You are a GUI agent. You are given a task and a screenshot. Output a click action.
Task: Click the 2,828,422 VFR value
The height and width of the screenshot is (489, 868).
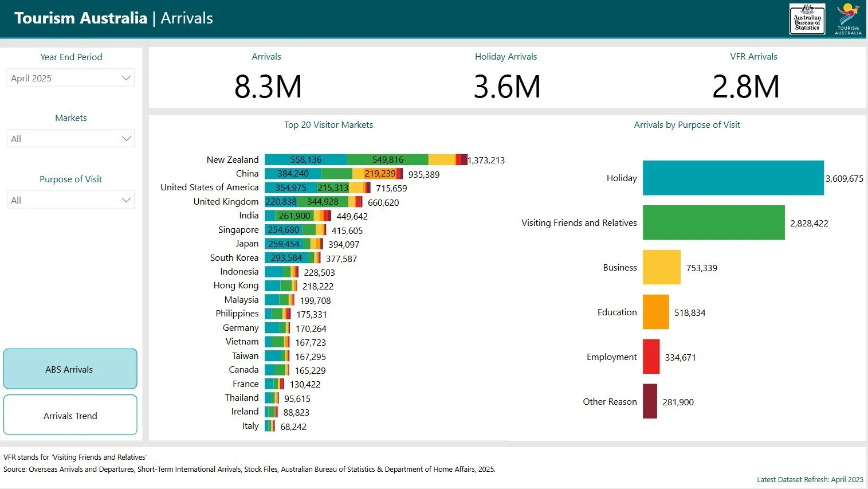(x=809, y=223)
